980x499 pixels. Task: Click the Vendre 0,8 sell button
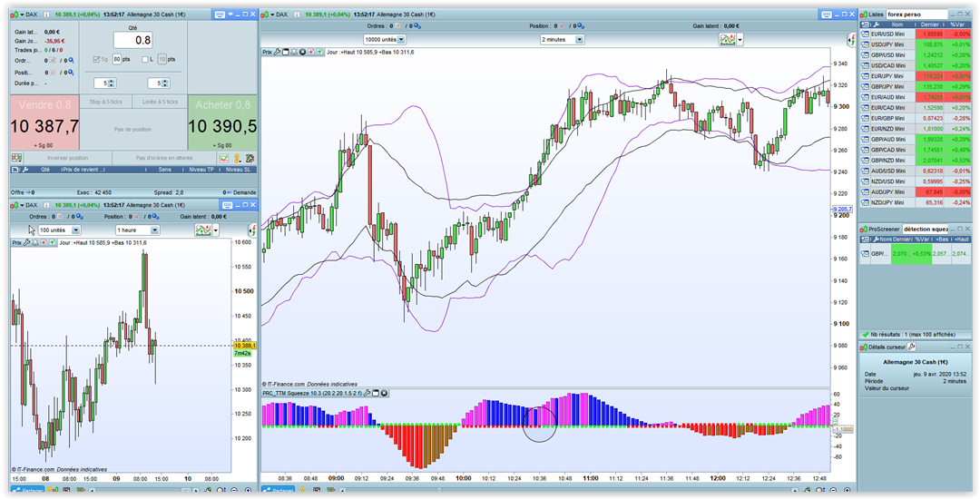[x=44, y=122]
